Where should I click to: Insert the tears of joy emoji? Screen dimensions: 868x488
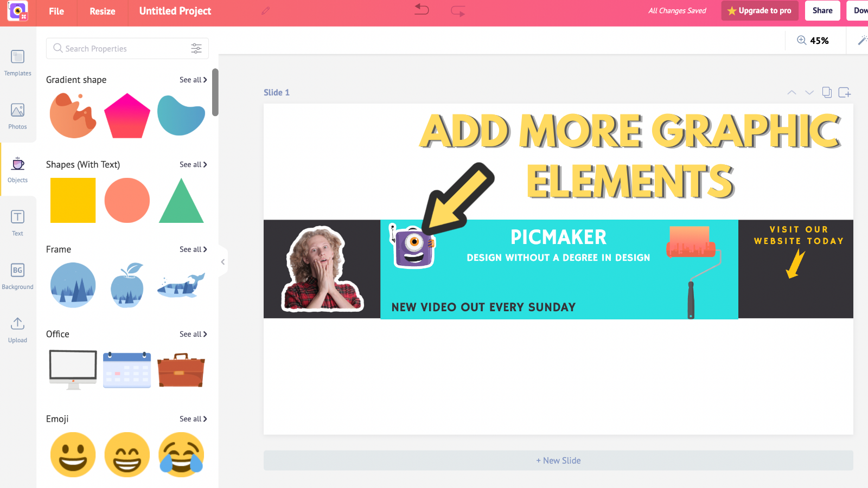(181, 454)
